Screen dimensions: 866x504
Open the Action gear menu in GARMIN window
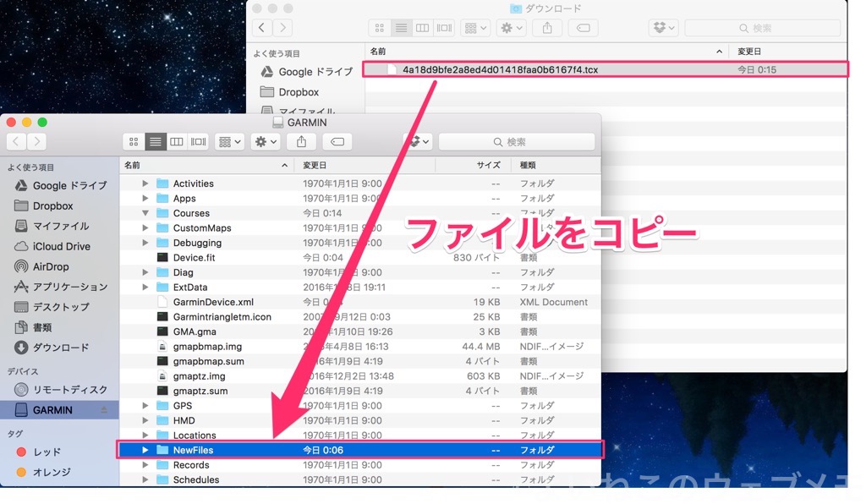coord(266,142)
